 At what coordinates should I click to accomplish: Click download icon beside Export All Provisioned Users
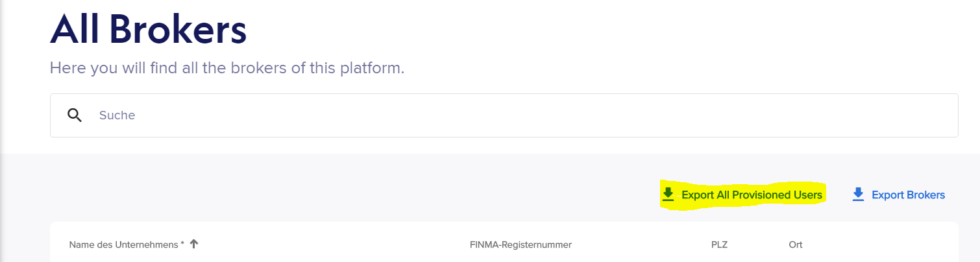[x=668, y=195]
